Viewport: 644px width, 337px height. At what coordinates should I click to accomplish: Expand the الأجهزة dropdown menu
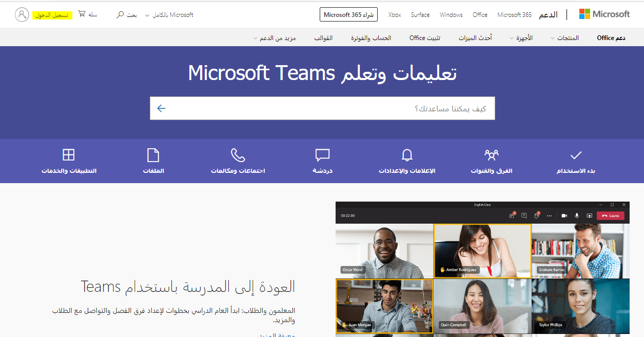pyautogui.click(x=521, y=38)
